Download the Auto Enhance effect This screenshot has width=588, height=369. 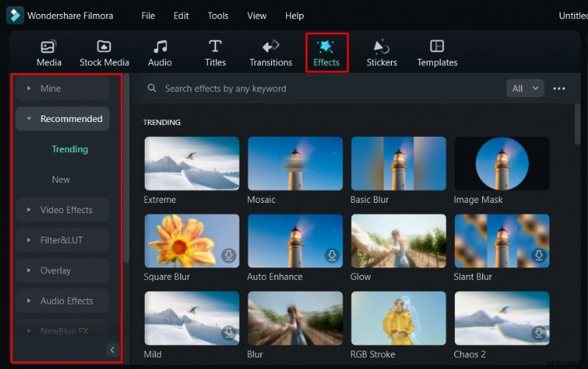(x=332, y=255)
